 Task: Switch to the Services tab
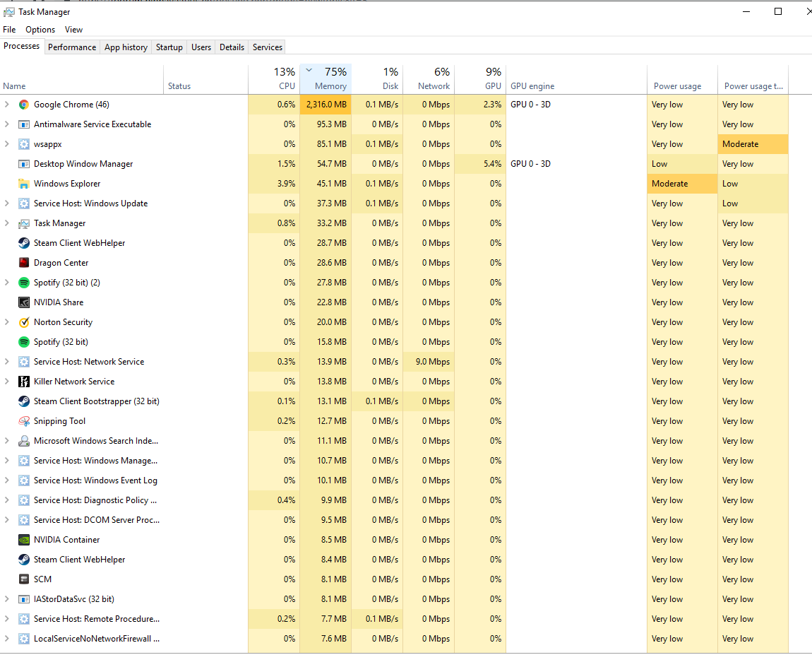268,47
